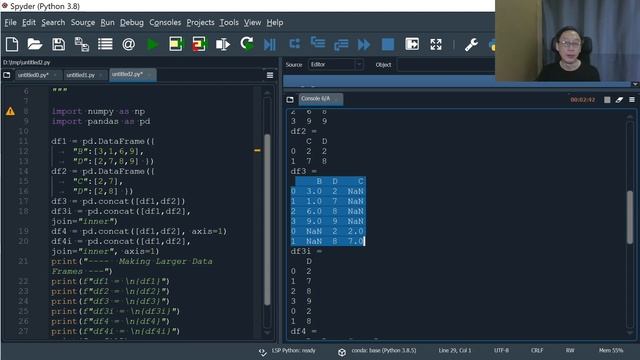Screen dimensions: 640x360
Task: Browse editor tabs icon left of untitled0.py
Action: click(x=7, y=75)
